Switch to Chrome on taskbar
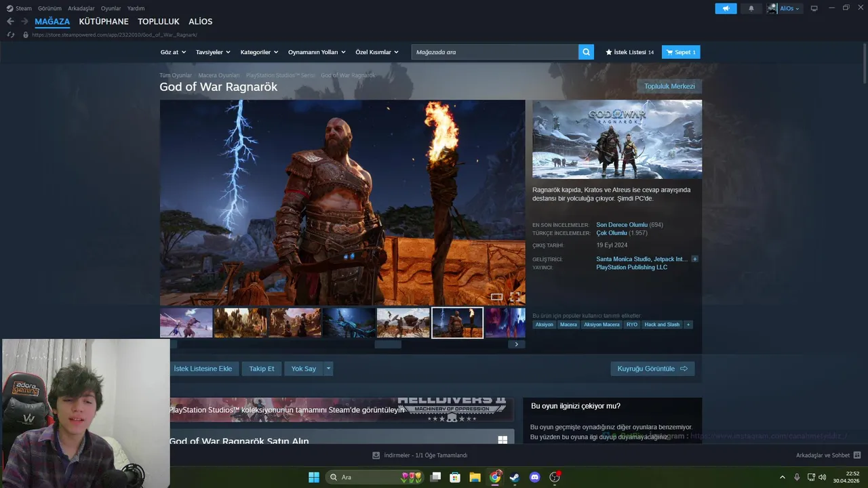 point(495,477)
